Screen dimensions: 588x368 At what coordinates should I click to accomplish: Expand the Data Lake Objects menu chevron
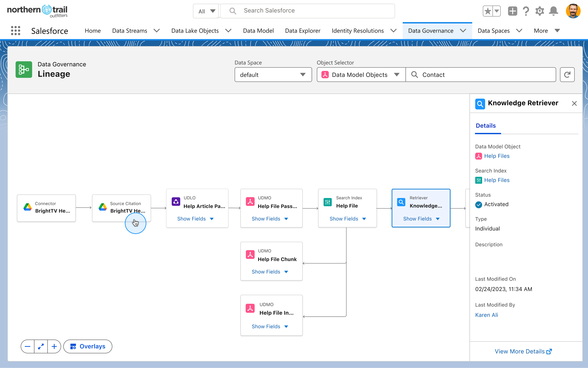coord(228,31)
